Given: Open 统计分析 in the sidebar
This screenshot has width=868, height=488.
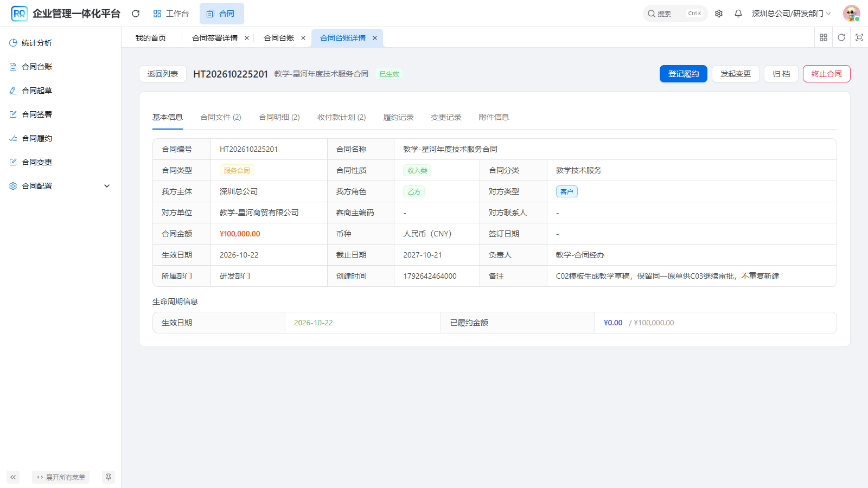Looking at the screenshot, I should [x=60, y=43].
